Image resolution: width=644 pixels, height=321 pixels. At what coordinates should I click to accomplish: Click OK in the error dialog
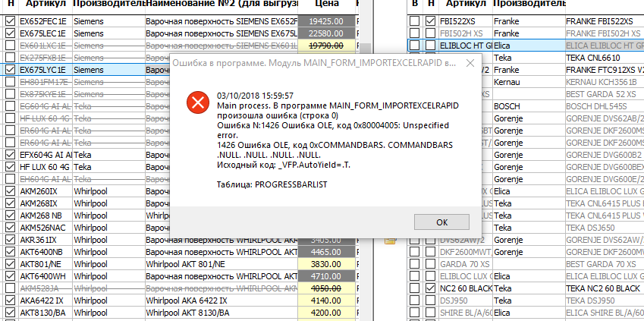441,222
